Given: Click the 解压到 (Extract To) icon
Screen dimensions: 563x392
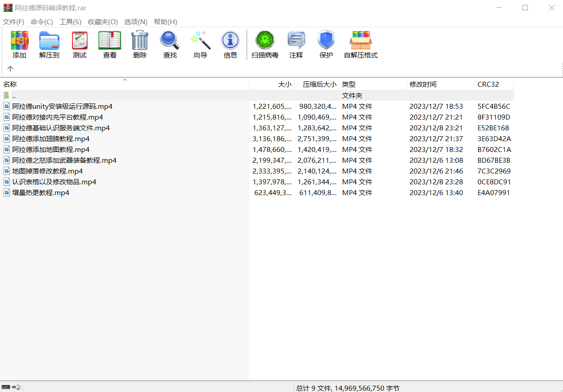Looking at the screenshot, I should pyautogui.click(x=49, y=45).
